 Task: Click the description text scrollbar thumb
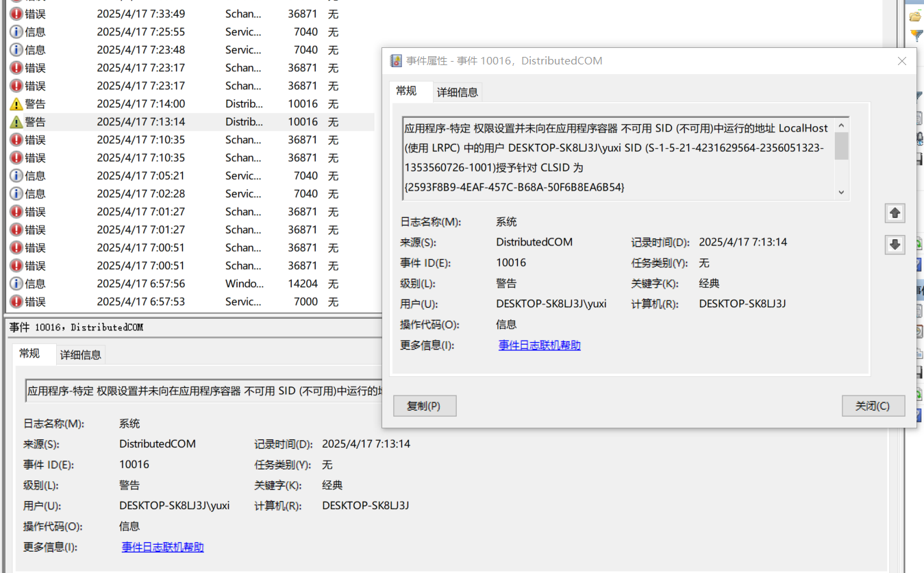pos(841,146)
